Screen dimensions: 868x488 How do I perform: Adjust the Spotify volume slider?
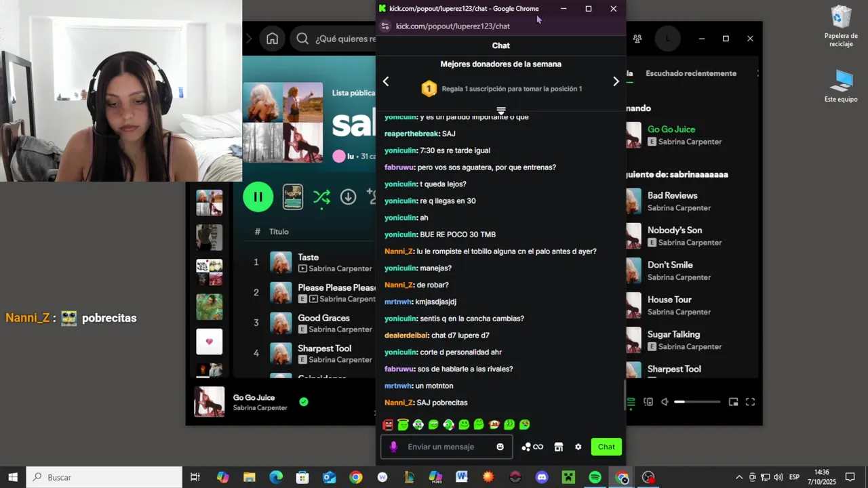click(697, 402)
